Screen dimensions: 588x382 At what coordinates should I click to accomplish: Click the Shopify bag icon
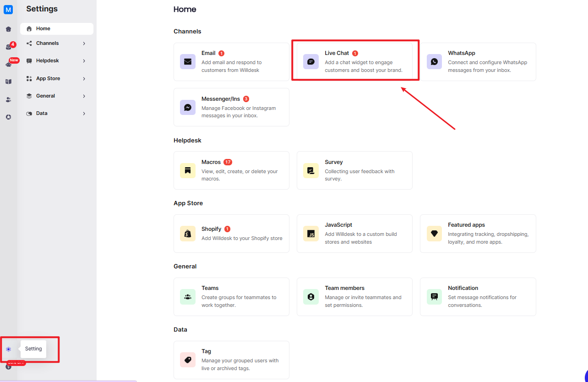[188, 234]
